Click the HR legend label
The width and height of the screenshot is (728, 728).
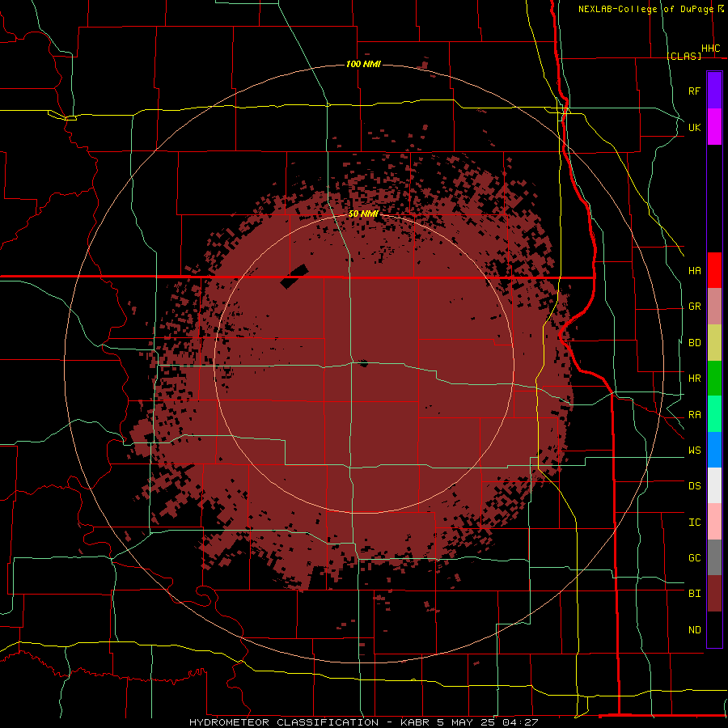point(694,379)
